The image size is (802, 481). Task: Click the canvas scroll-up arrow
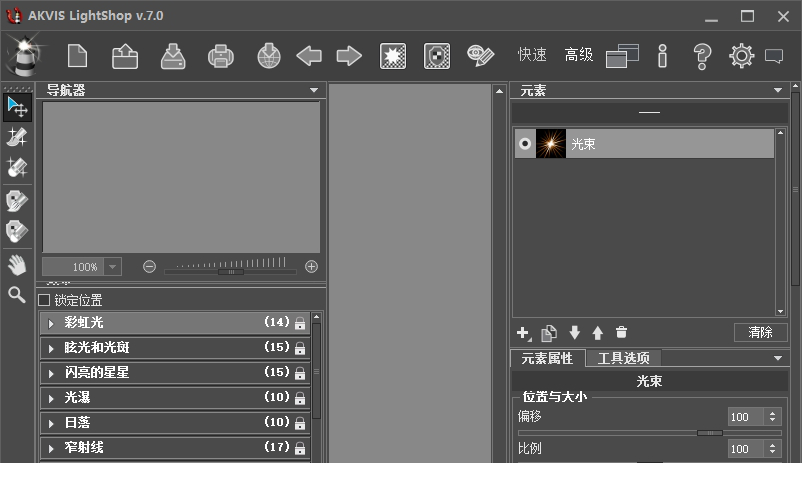coord(499,91)
